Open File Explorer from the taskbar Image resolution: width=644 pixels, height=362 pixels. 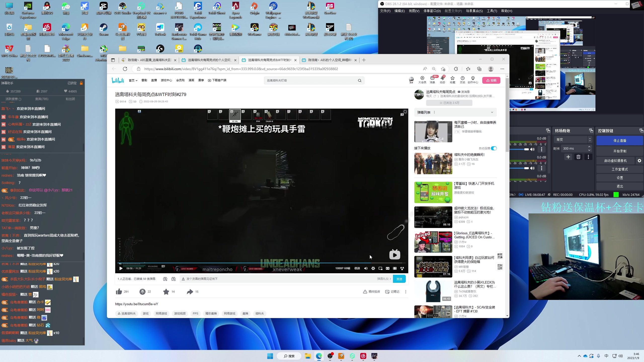tap(308, 356)
